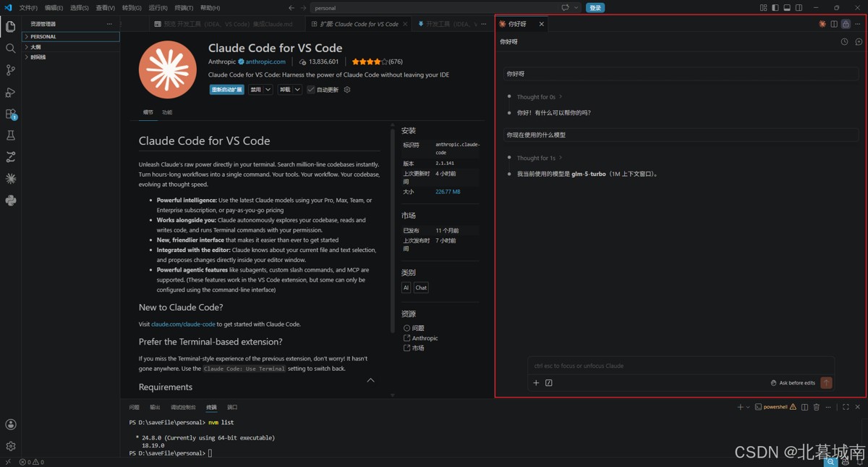Open the 集成Claude.md preview tab
The height and width of the screenshot is (467, 868).
pos(226,24)
